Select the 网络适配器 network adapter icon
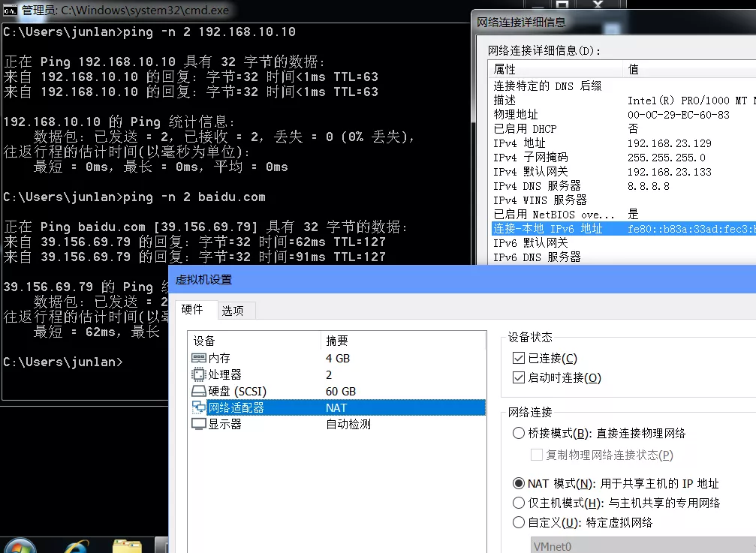Viewport: 756px width, 553px height. pos(199,407)
